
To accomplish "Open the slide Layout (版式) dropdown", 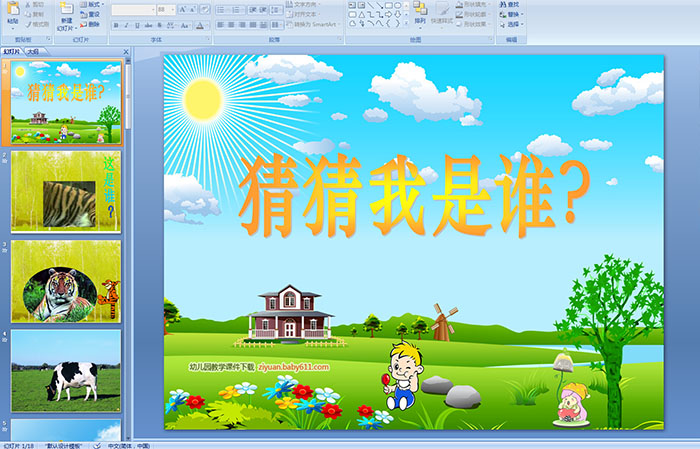I will 92,4.
